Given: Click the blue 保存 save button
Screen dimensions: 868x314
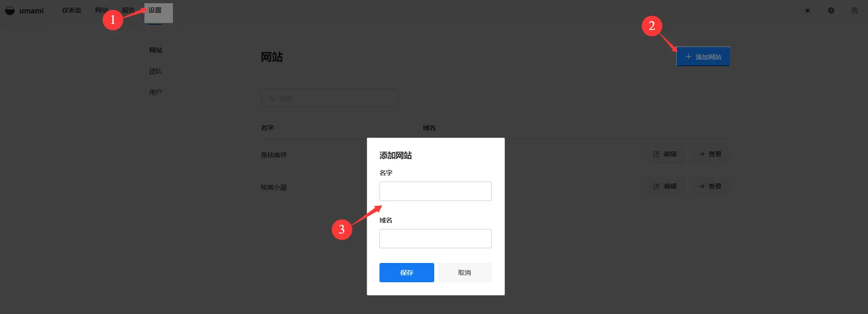Looking at the screenshot, I should click(x=406, y=273).
